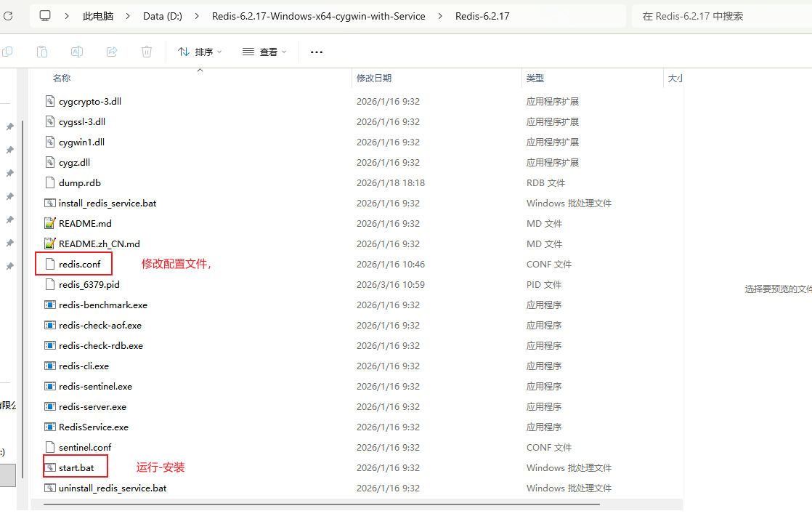This screenshot has width=812, height=519.
Task: Select RedisService.exe file icon
Action: (x=49, y=427)
